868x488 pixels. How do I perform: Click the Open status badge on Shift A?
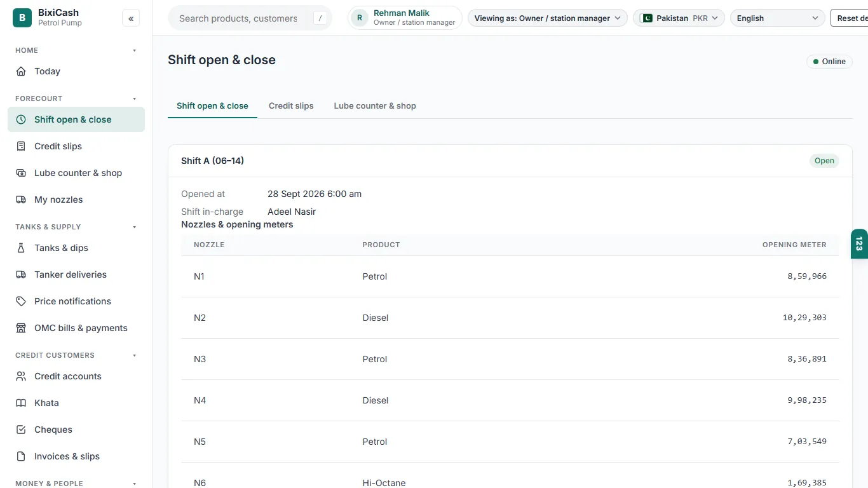824,161
